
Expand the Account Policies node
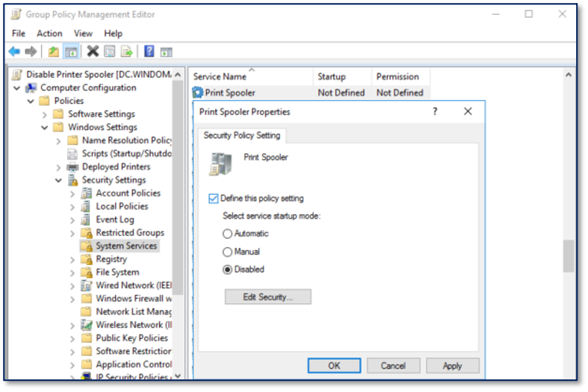click(72, 193)
